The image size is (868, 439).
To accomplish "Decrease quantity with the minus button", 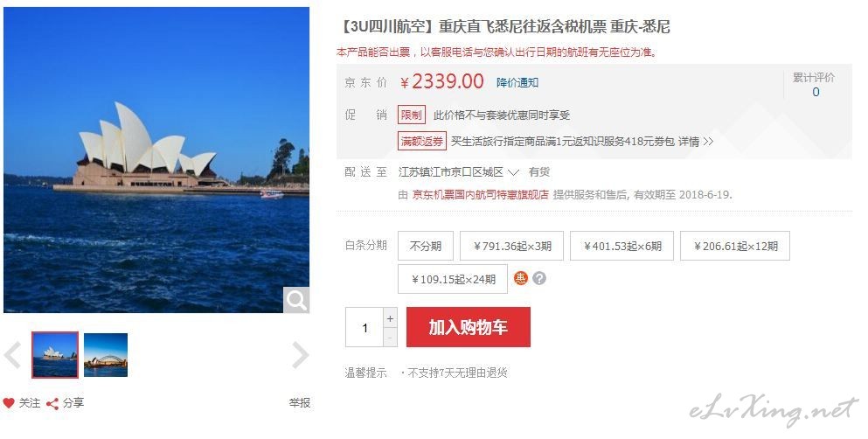I will click(390, 338).
